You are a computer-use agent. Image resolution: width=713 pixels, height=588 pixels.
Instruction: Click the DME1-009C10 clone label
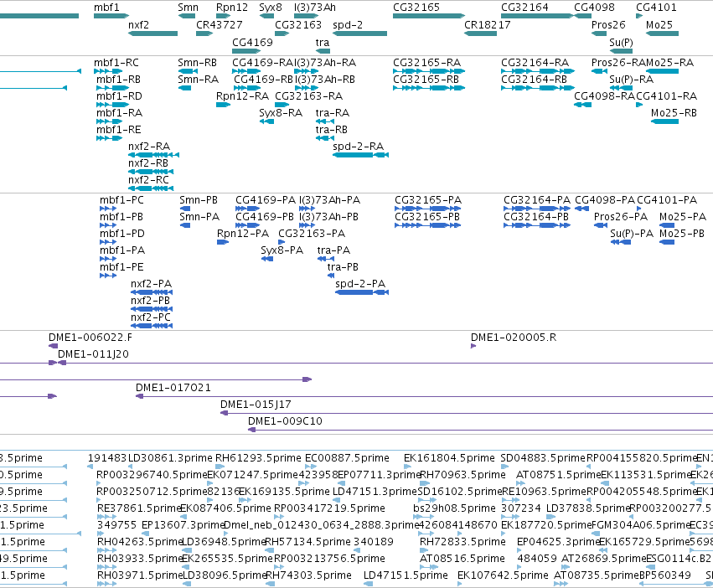pyautogui.click(x=285, y=421)
